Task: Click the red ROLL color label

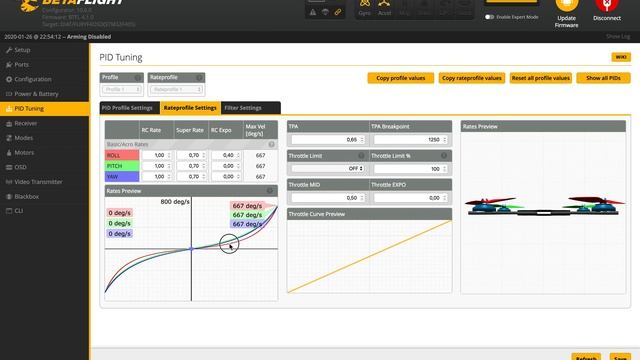Action: tap(122, 156)
